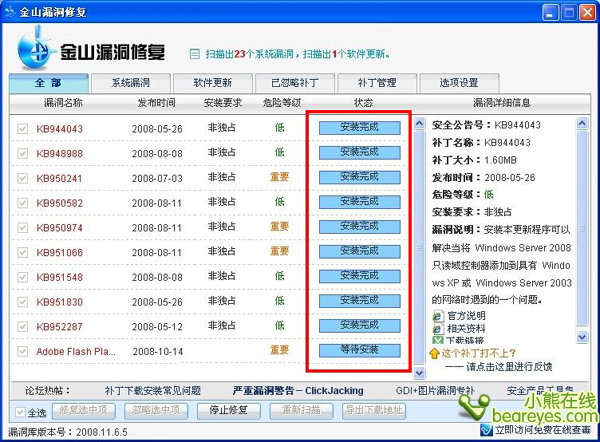
Task: Click the 停止修复 button
Action: pyautogui.click(x=228, y=411)
